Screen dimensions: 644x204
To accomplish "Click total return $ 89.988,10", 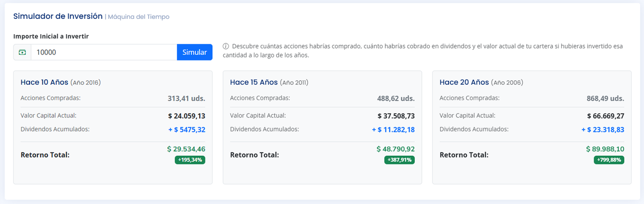I will tap(605, 149).
